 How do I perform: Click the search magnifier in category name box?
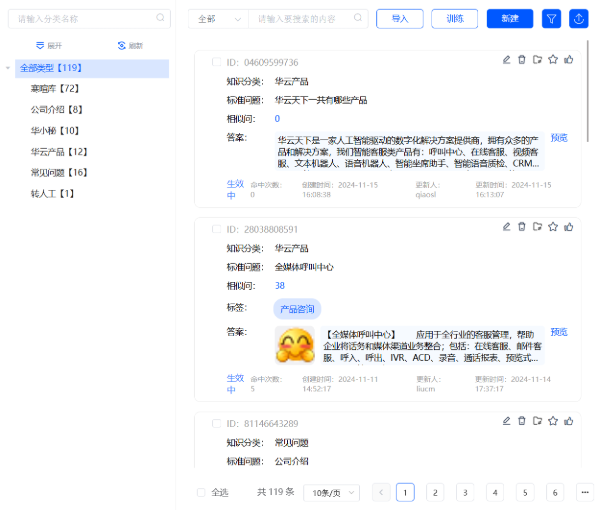tap(160, 18)
